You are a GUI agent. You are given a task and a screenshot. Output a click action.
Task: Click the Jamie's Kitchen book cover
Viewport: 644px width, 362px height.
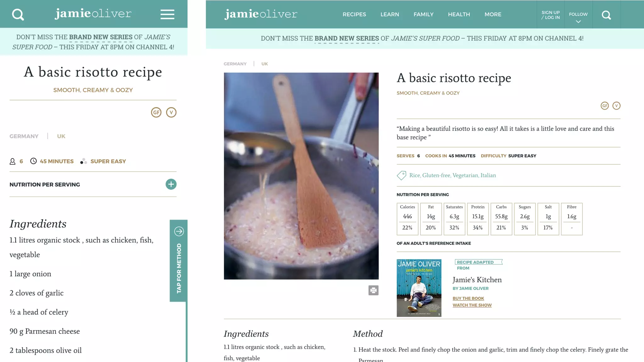pyautogui.click(x=419, y=288)
